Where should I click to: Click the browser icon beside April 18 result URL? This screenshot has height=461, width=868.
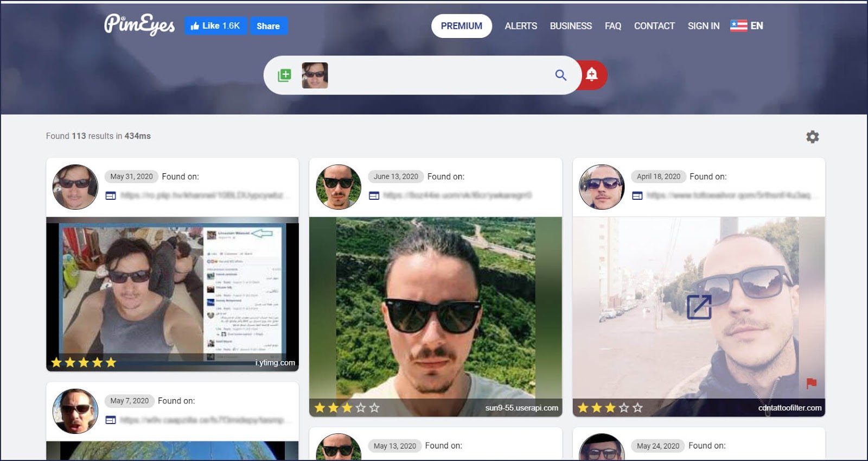(x=637, y=195)
